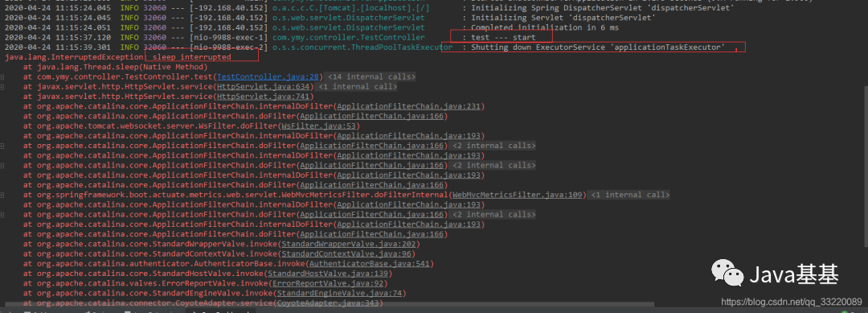
Task: Jump to WsFilter.java:53
Action: [x=319, y=126]
